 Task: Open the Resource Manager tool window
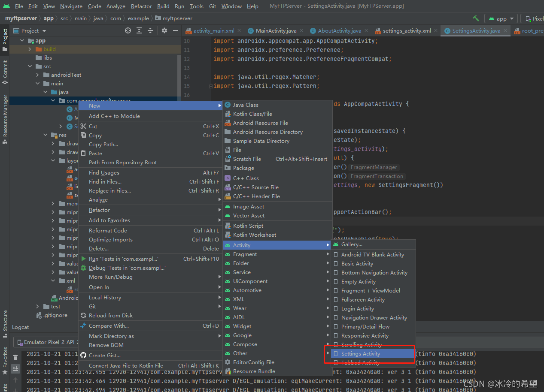[5, 119]
